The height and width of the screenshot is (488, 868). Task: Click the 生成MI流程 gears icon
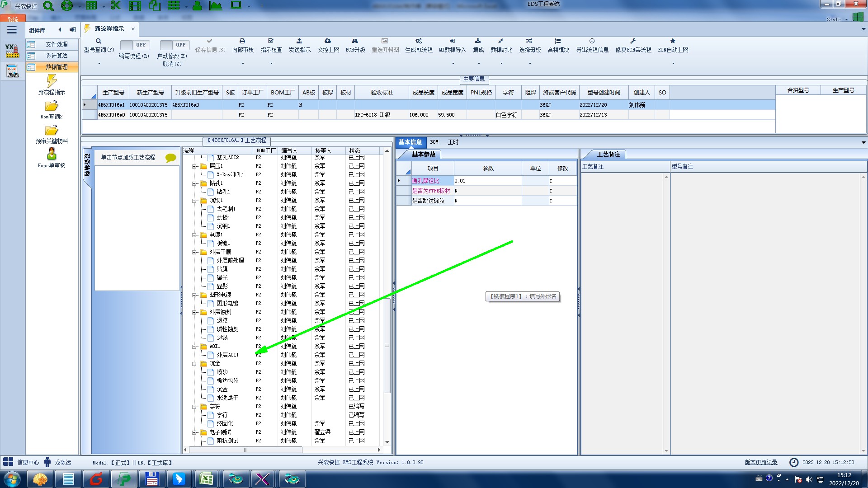(419, 41)
